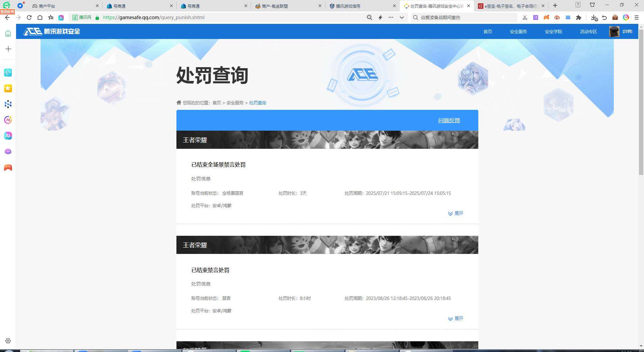Select the star favorites icon in sidebar
This screenshot has width=644, height=352.
point(8,88)
